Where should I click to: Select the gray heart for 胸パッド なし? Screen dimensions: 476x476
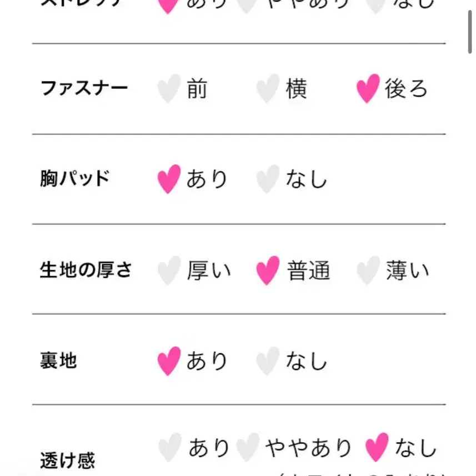268,179
